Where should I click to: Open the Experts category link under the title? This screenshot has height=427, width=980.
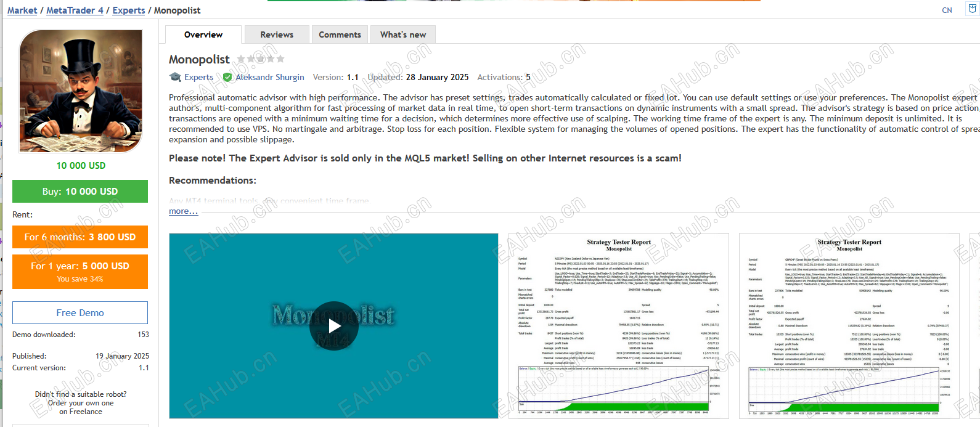198,77
